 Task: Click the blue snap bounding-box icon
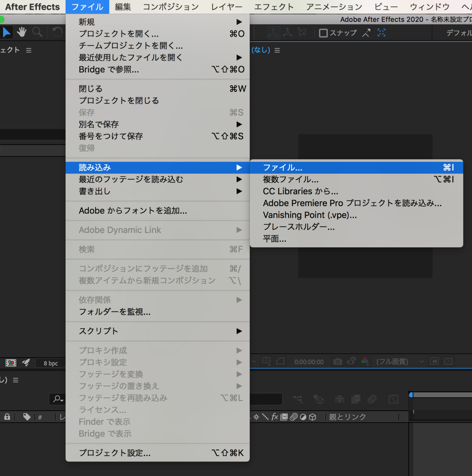point(382,33)
